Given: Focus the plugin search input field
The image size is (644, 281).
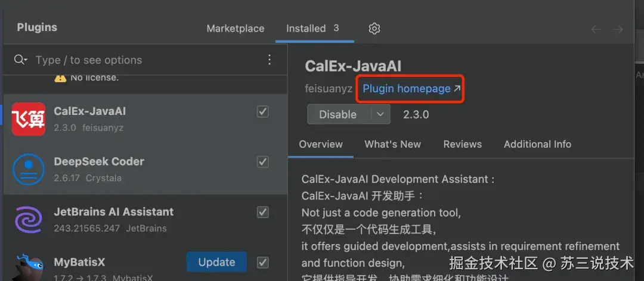Looking at the screenshot, I should (143, 60).
